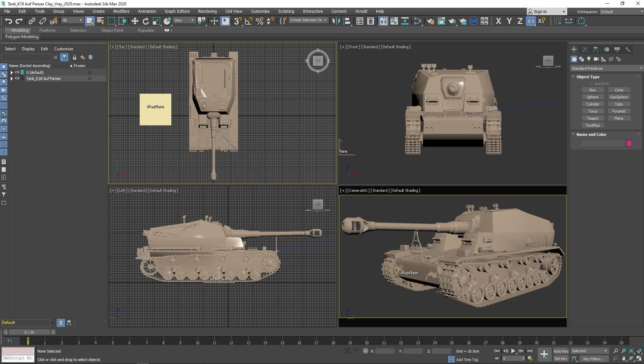This screenshot has width=644, height=364.
Task: Toggle the Set Key mode button
Action: click(561, 359)
